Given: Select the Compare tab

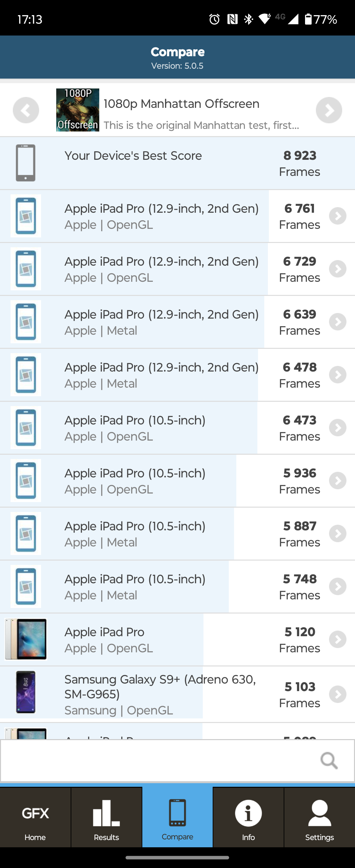Looking at the screenshot, I should (177, 817).
